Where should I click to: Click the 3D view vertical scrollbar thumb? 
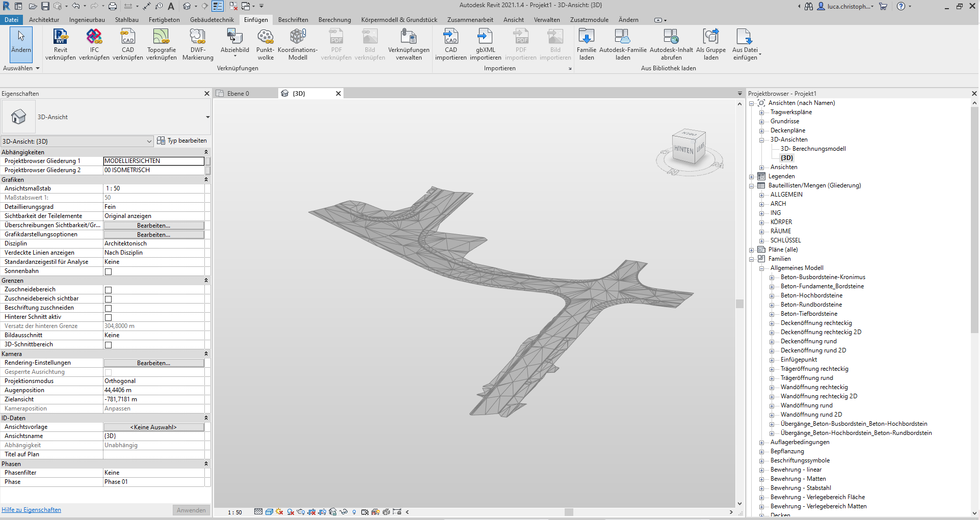click(739, 304)
